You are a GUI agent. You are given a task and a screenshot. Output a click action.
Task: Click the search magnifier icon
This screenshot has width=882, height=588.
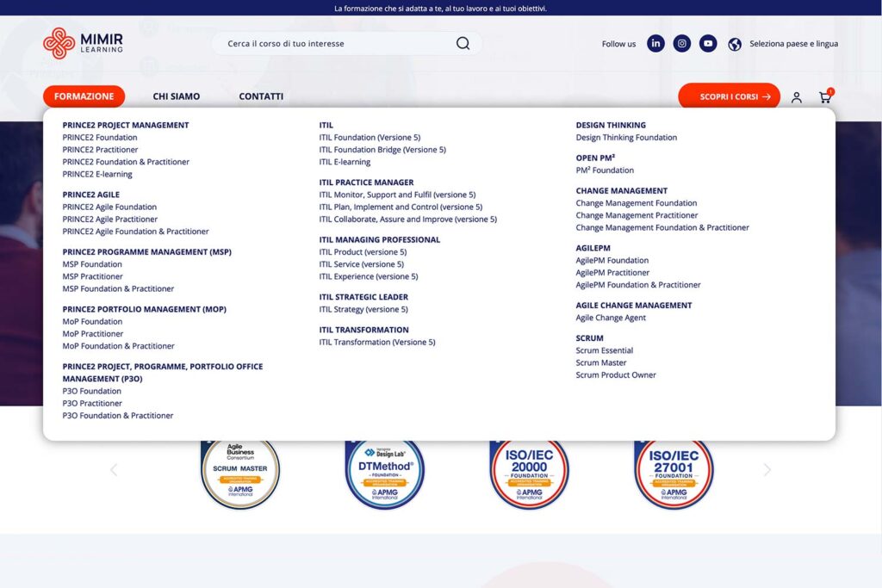[x=463, y=43]
